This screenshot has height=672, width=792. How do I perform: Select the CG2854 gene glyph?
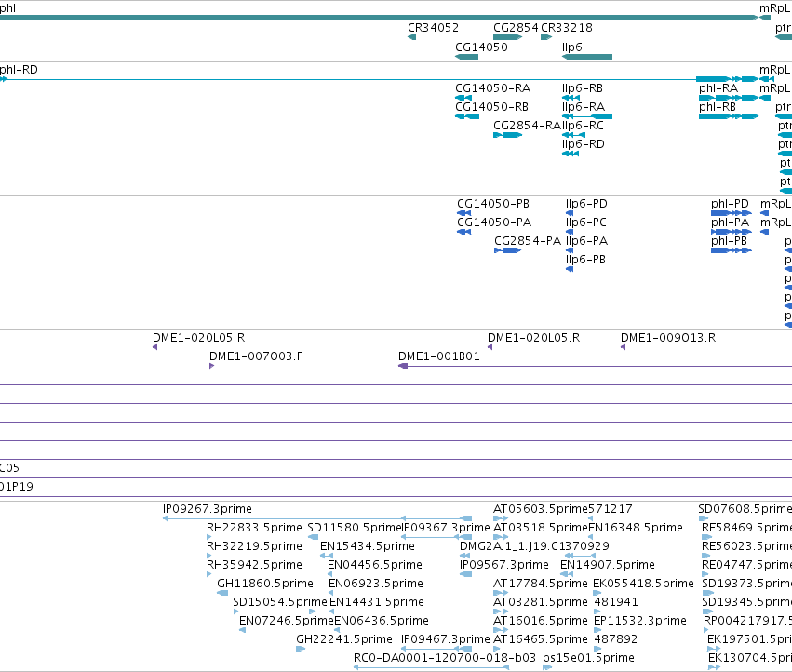point(507,37)
